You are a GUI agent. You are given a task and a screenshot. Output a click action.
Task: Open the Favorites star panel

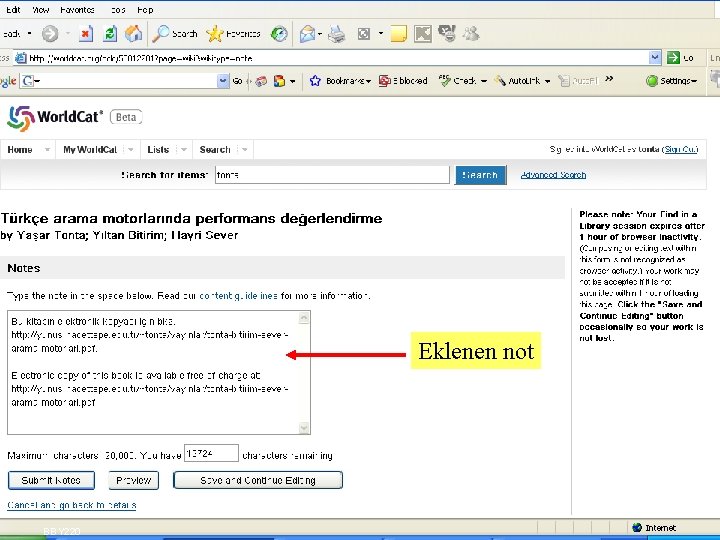click(233, 34)
